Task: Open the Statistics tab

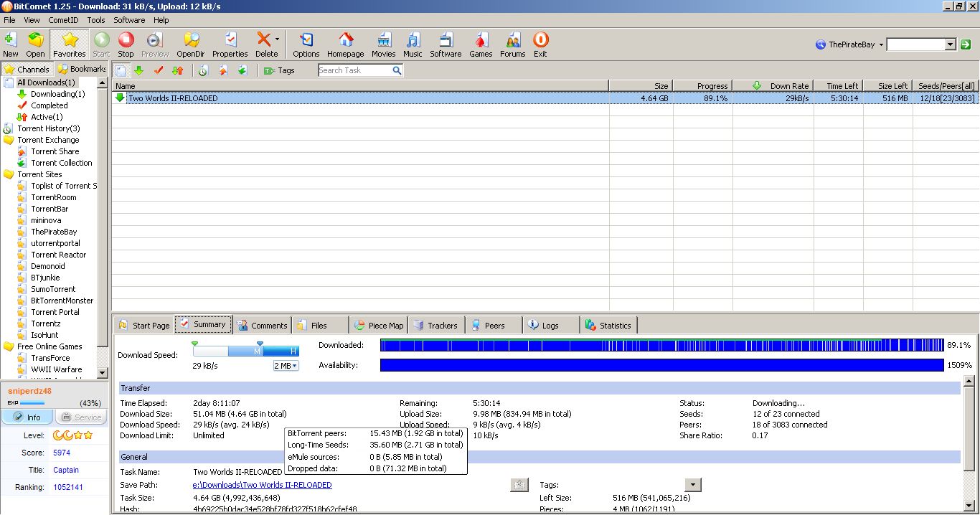Action: pos(608,326)
